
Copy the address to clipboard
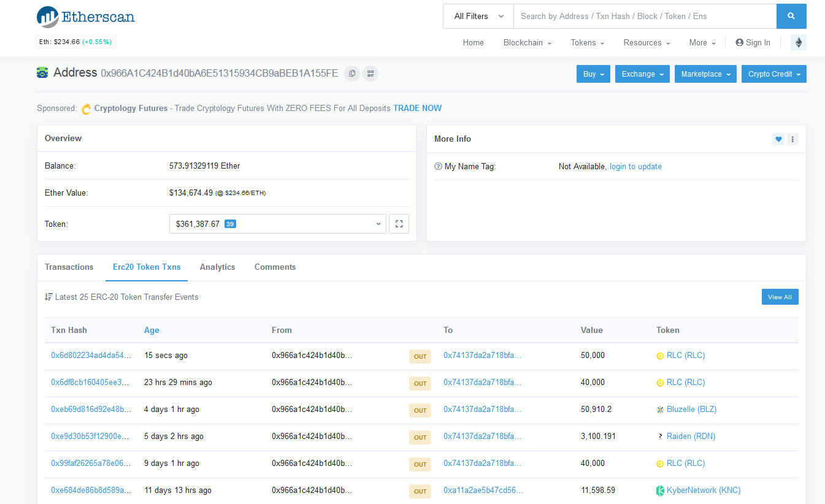pyautogui.click(x=352, y=74)
